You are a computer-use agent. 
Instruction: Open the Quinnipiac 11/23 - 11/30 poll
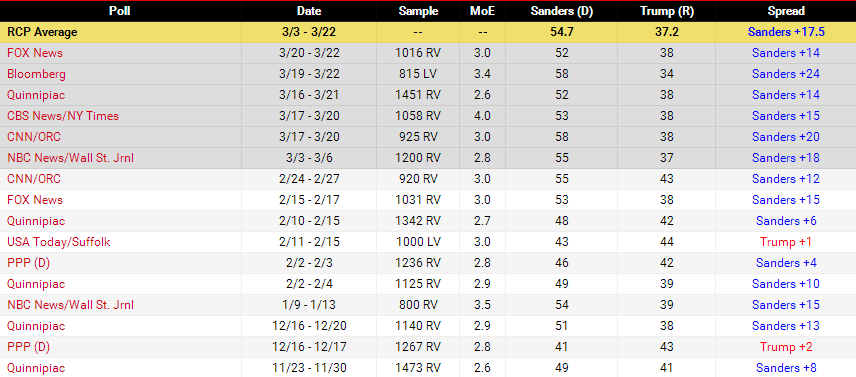pyautogui.click(x=36, y=368)
